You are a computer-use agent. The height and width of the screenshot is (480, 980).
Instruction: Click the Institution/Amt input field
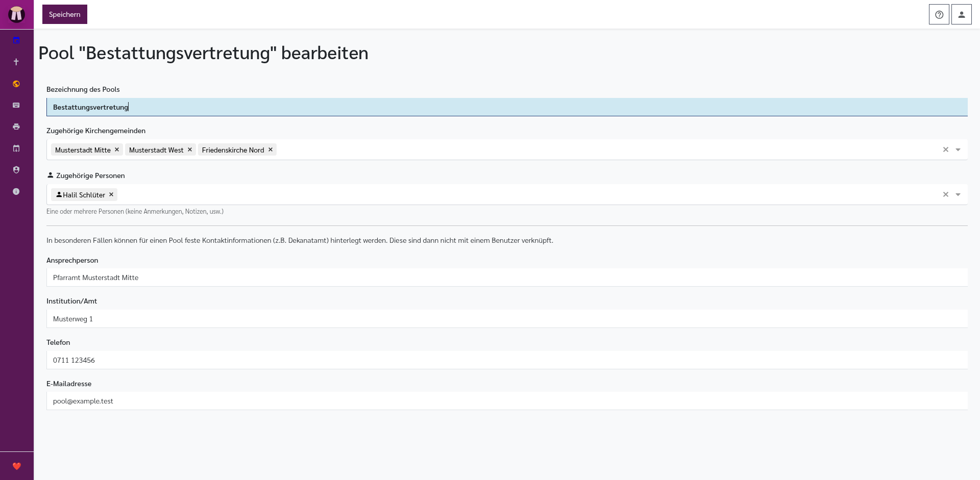tap(507, 319)
